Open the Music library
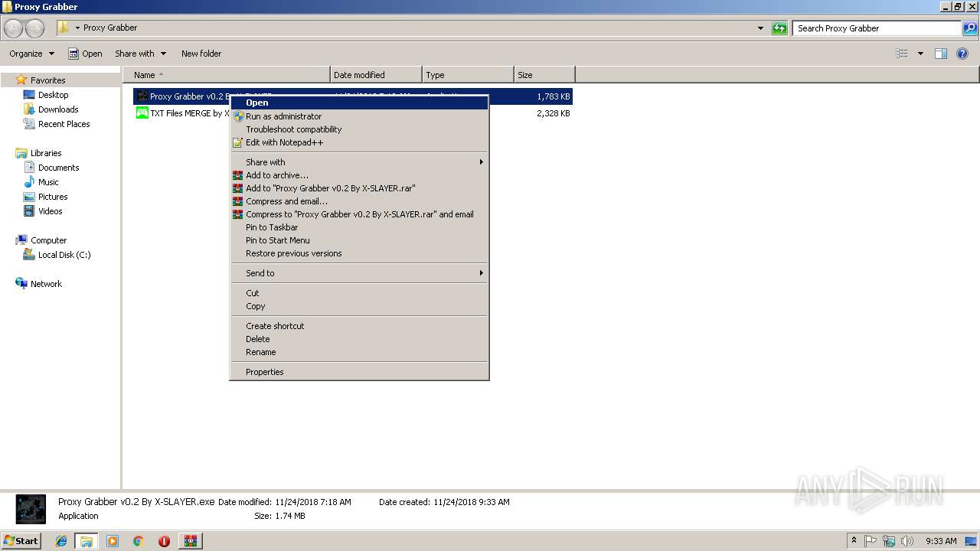The width and height of the screenshot is (980, 551). coord(48,182)
